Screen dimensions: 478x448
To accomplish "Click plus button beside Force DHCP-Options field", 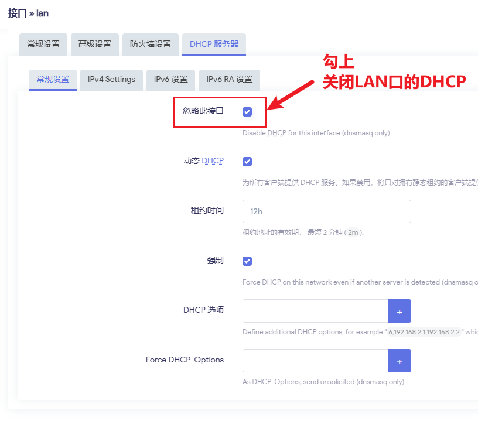I will [399, 361].
